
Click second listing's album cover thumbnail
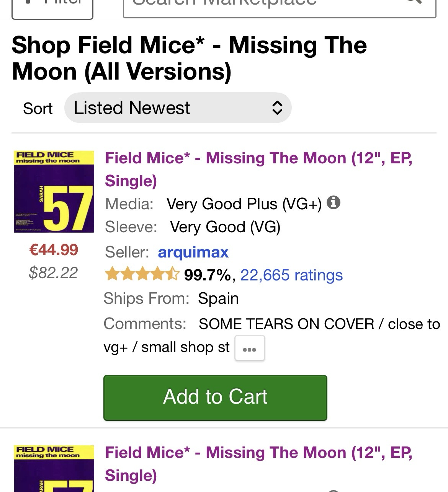[54, 468]
